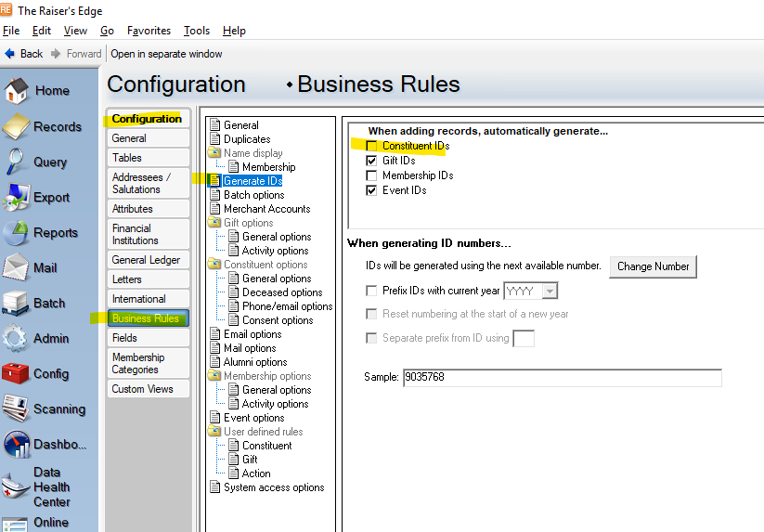Click the separator character field
Screen dimensions: 764x532
tap(524, 338)
